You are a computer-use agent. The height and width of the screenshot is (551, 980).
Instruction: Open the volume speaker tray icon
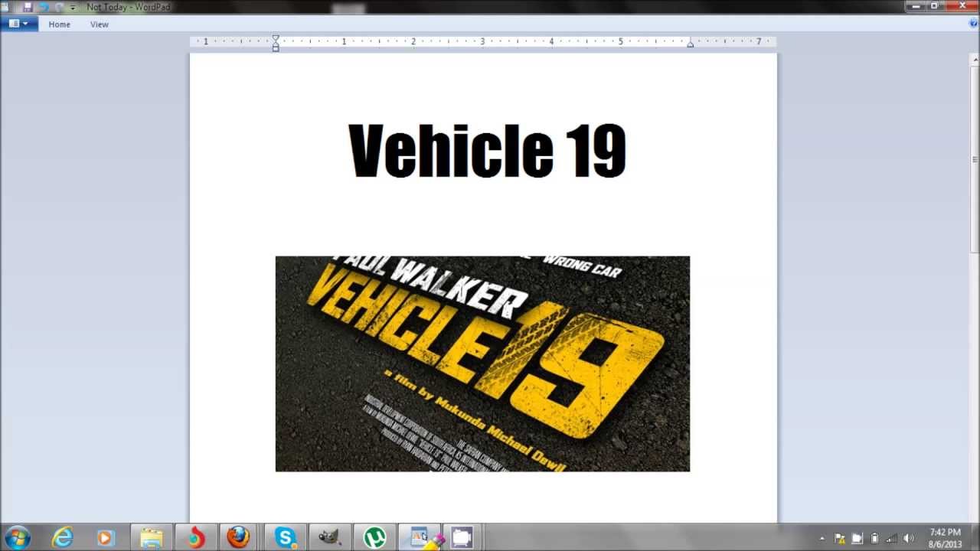(x=910, y=538)
